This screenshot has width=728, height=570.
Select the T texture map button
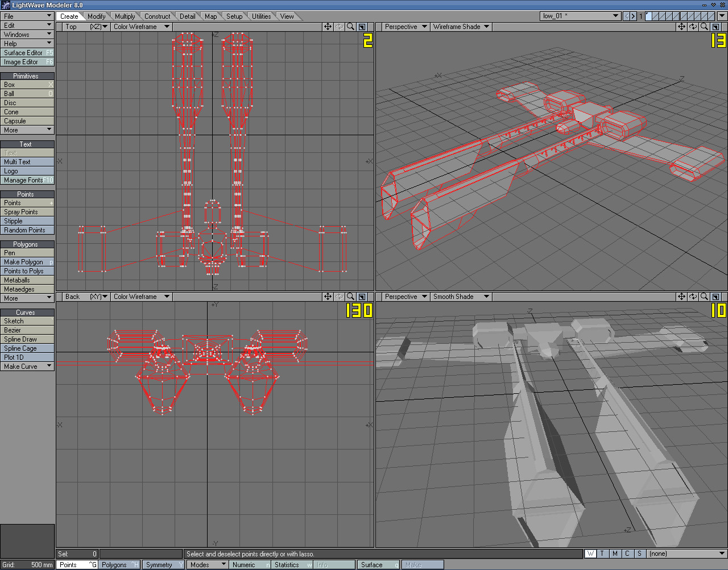point(603,554)
